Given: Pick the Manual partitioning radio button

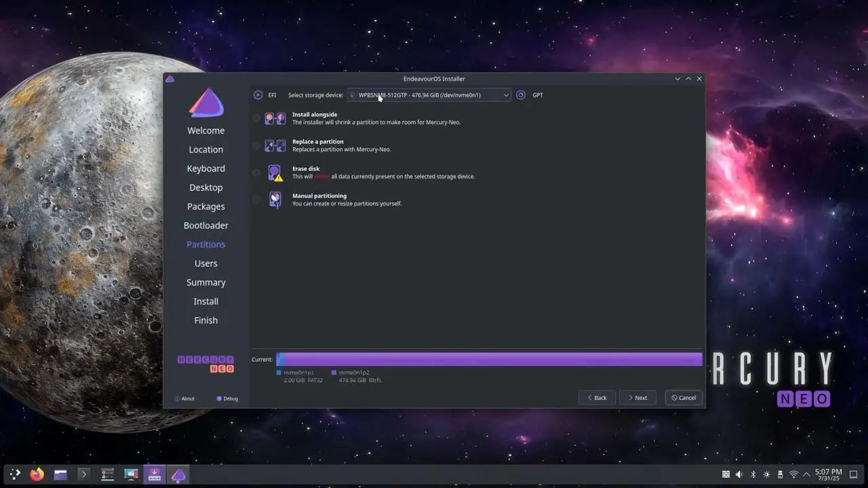Looking at the screenshot, I should (x=256, y=199).
